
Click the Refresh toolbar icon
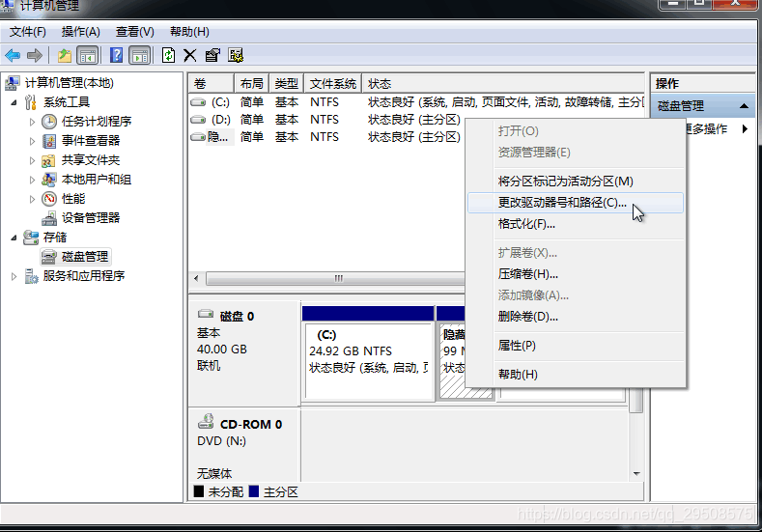(x=168, y=55)
